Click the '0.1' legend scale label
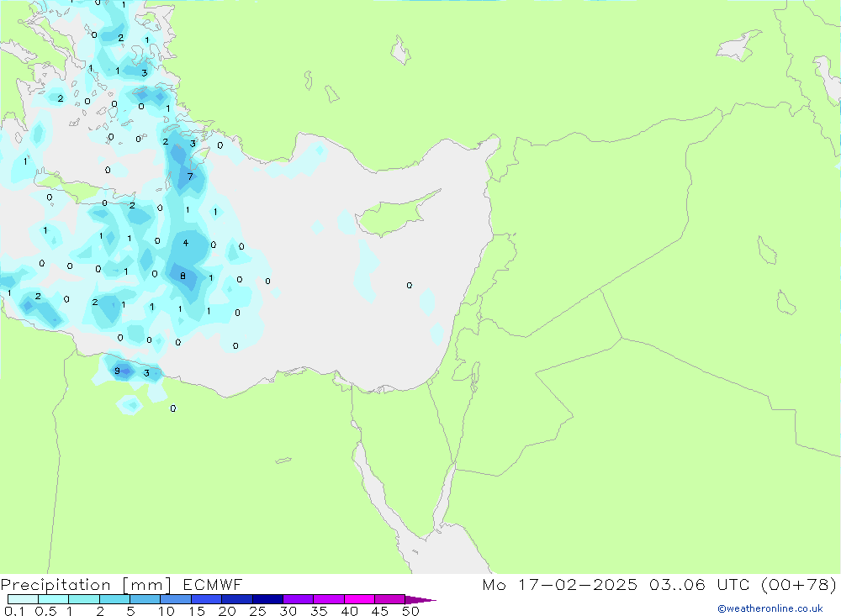 tap(14, 611)
